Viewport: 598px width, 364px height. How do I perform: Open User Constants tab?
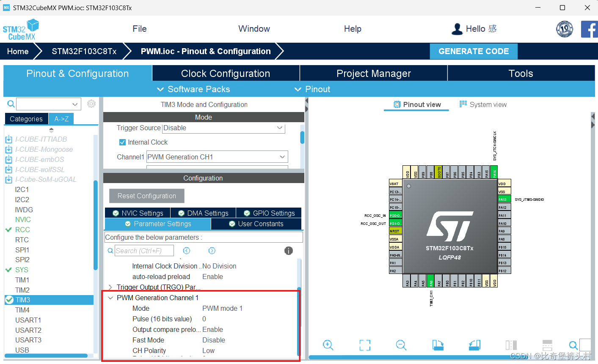256,224
